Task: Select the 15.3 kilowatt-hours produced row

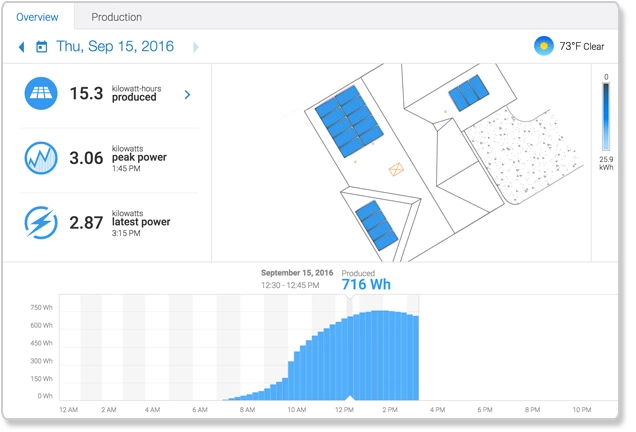Action: 110,94
